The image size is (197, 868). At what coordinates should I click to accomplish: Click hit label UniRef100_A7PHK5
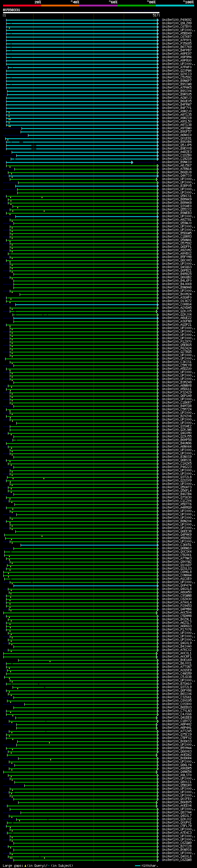[177, 88]
